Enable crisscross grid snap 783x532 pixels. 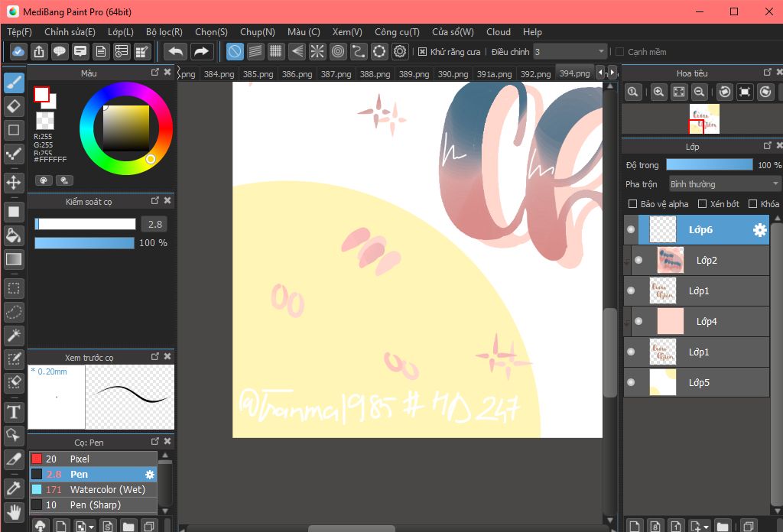click(x=275, y=51)
